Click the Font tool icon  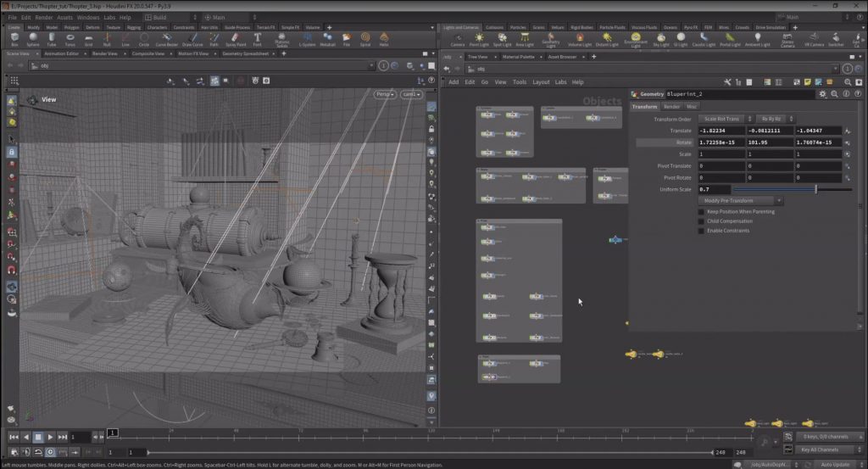(x=258, y=39)
